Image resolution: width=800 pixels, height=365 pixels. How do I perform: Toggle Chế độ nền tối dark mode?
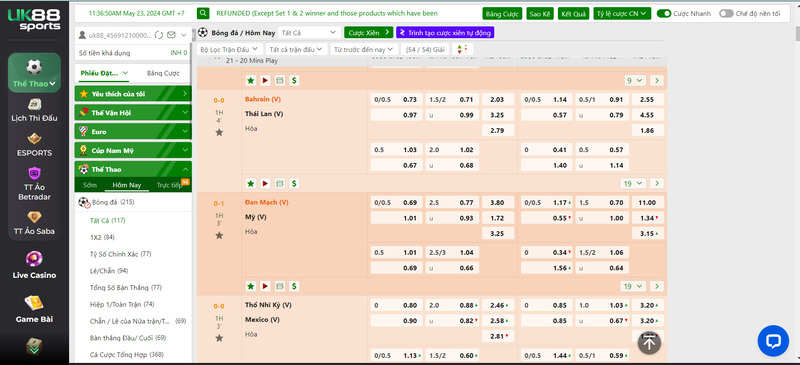pos(726,14)
